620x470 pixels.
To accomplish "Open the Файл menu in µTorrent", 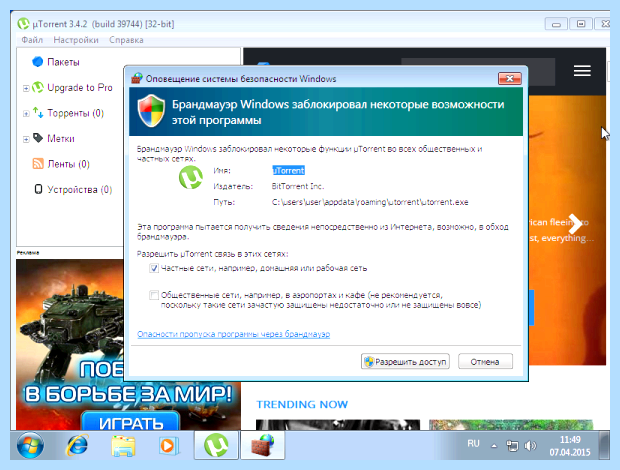I will 32,40.
